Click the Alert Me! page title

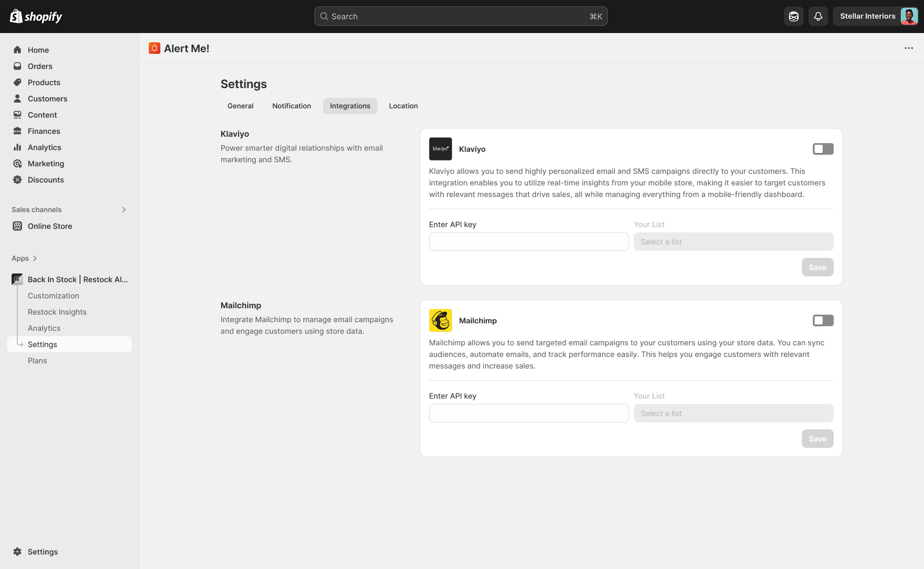[x=186, y=49]
